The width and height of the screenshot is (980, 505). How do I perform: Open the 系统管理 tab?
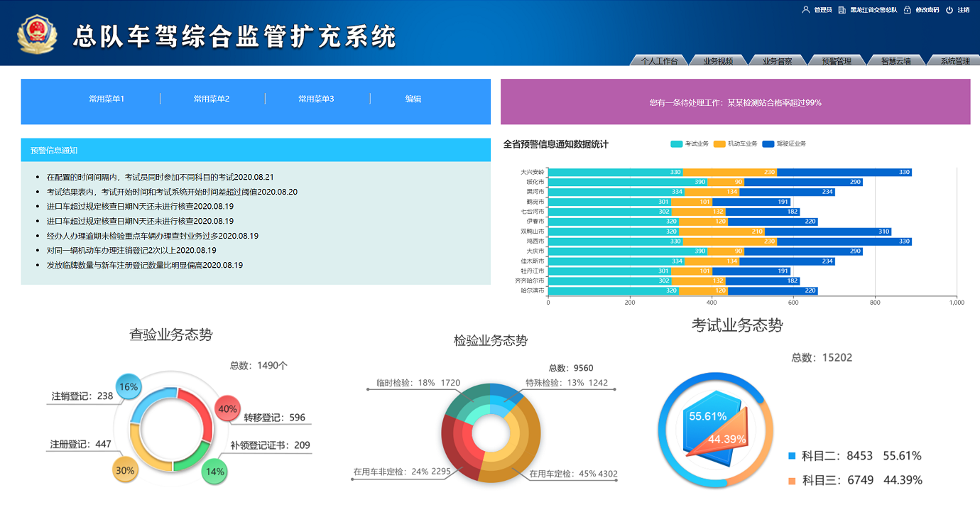[954, 61]
